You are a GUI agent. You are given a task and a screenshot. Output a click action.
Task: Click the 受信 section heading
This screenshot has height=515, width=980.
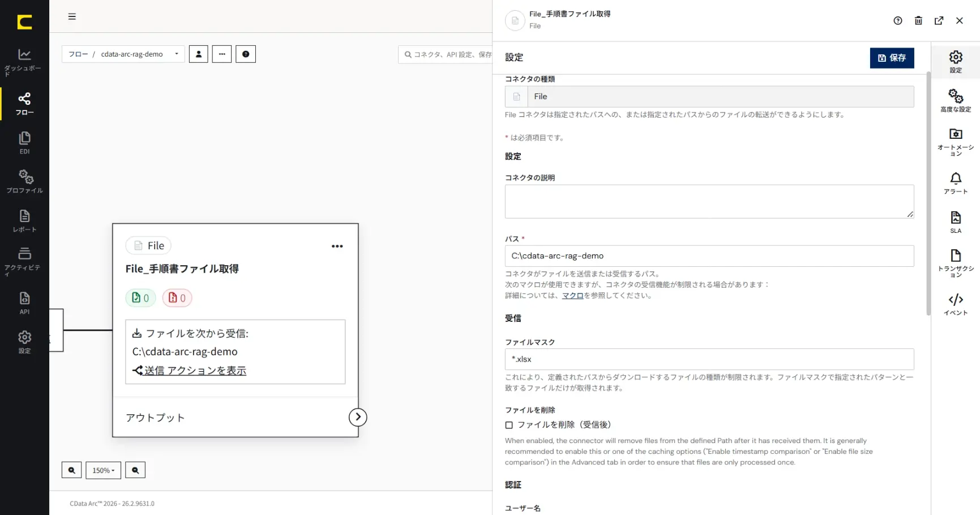click(513, 318)
